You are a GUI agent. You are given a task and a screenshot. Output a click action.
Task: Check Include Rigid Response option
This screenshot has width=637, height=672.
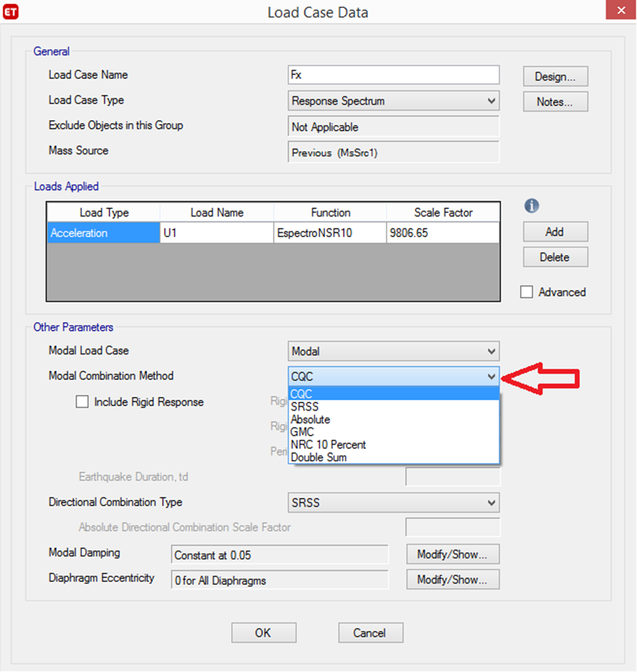pos(82,402)
